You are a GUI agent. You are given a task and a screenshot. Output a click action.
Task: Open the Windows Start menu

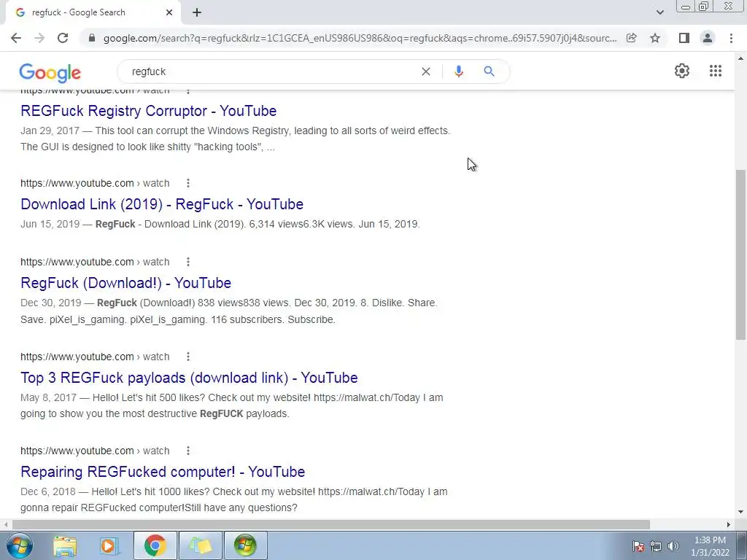coord(19,545)
